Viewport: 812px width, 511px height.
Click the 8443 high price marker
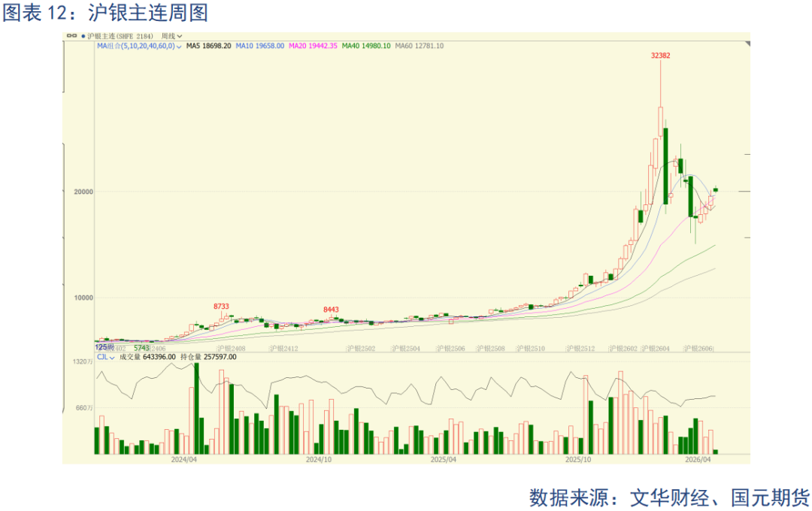point(331,310)
